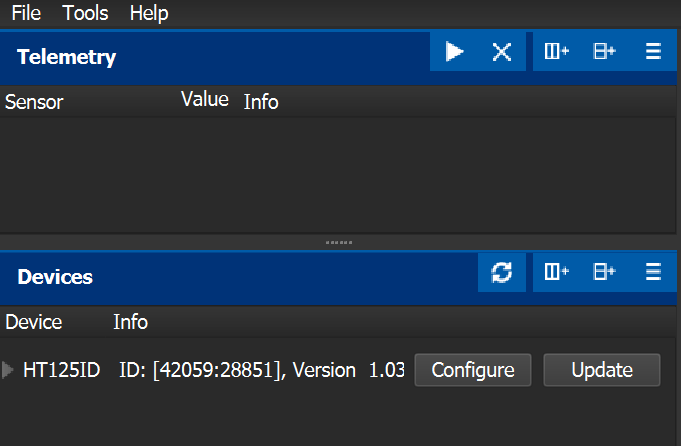Click the splitter handle between panels
Image resolution: width=681 pixels, height=446 pixels.
click(340, 242)
